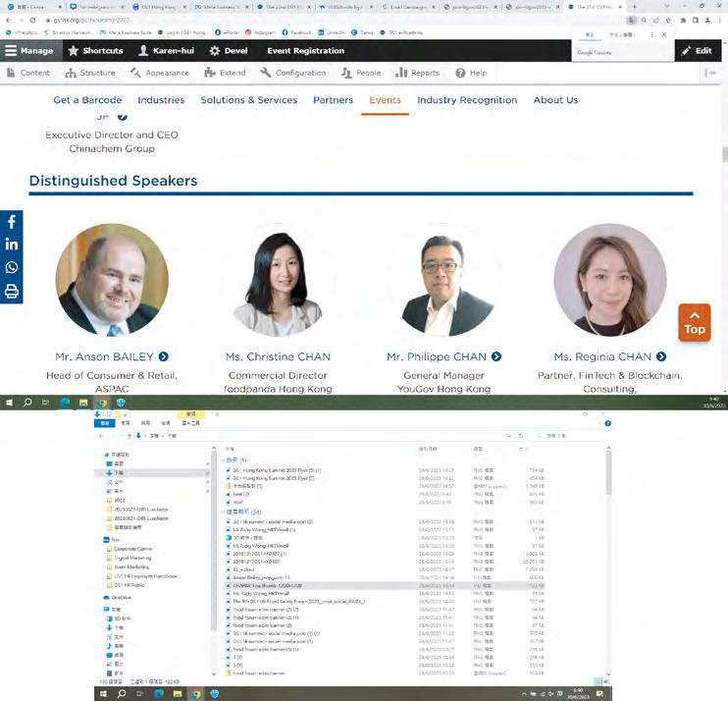The image size is (728, 701).
Task: Open the Industries navigation item
Action: (161, 100)
